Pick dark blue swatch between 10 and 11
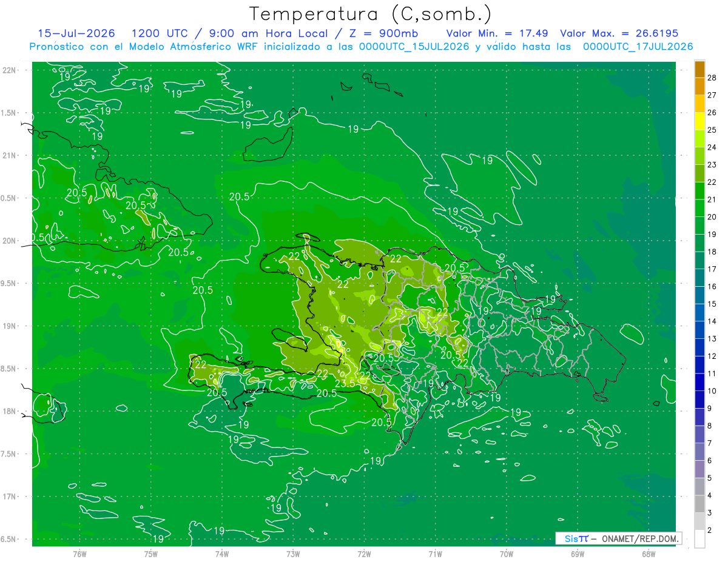This screenshot has height=562, width=728. [x=699, y=383]
